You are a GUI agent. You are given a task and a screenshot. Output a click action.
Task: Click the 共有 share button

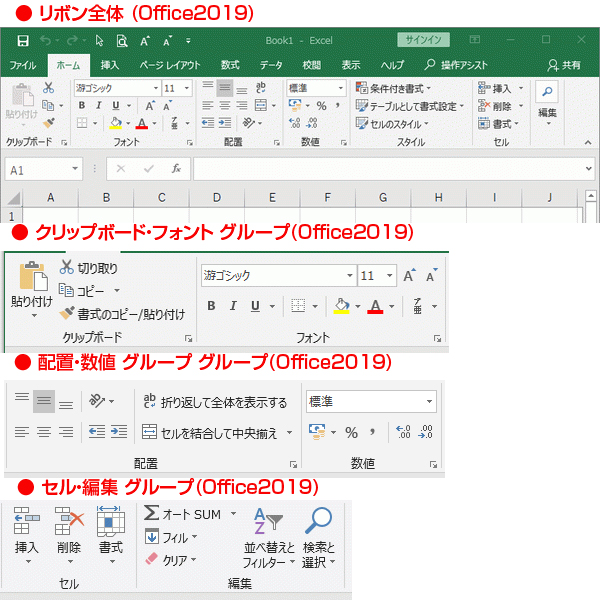tap(564, 64)
